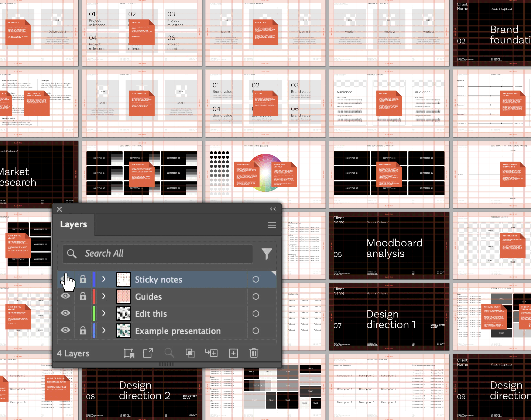Screen dimensions: 531x420
Task: Open the layer filter funnel icon
Action: pos(267,254)
